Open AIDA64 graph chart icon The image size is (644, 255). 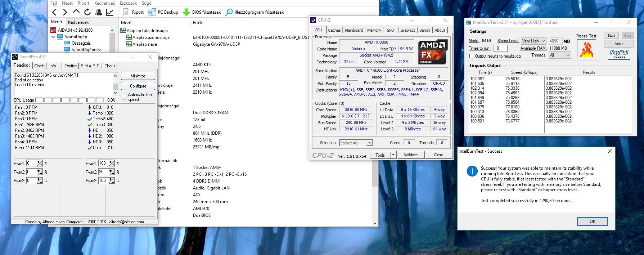tap(110, 12)
